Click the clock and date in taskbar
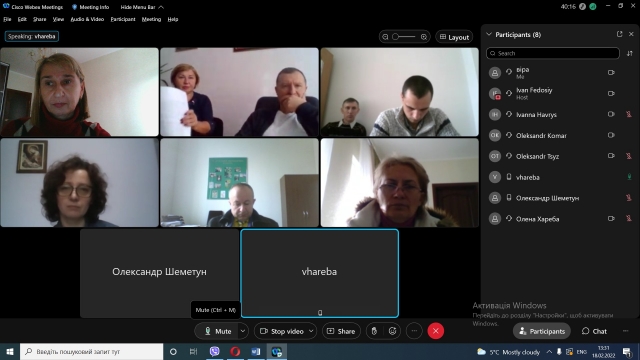 click(604, 352)
